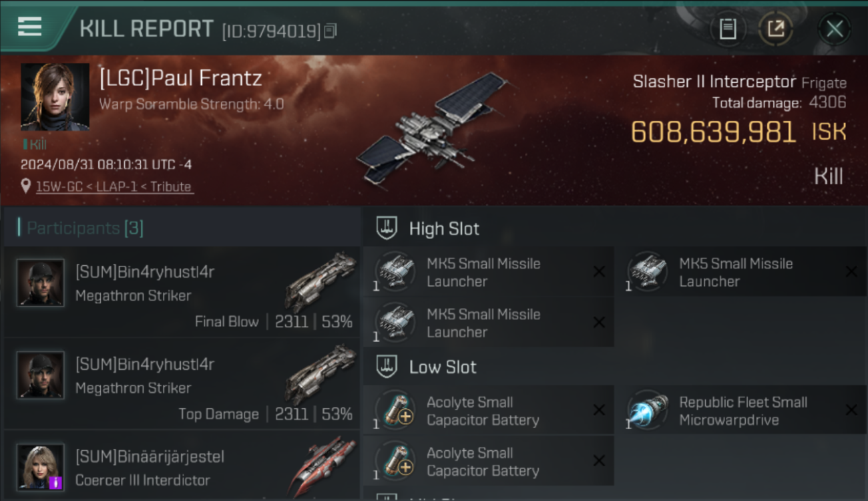Screen dimensions: 868x501
Task: Click the Coercer III Interdictor ship thumbnail
Action: [322, 466]
